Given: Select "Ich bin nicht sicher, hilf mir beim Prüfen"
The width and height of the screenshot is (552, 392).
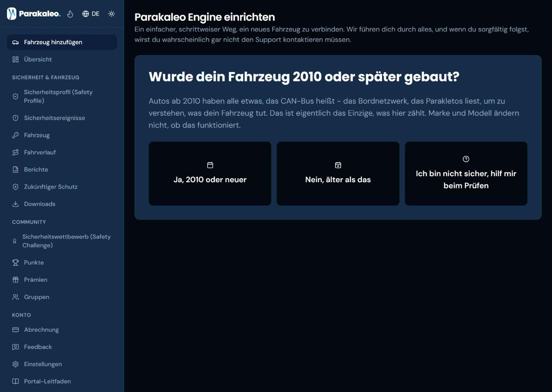Looking at the screenshot, I should 466,174.
